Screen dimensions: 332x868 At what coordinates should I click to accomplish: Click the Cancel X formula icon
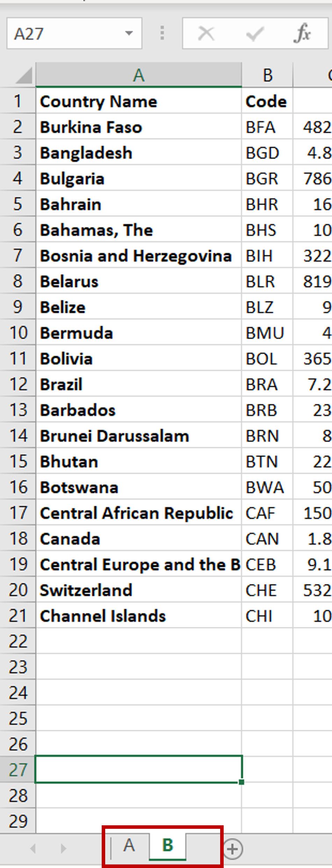(x=206, y=34)
